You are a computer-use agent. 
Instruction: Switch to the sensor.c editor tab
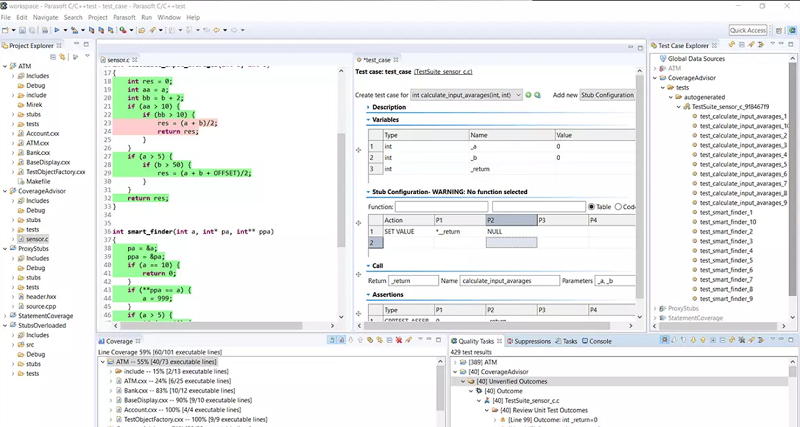118,60
